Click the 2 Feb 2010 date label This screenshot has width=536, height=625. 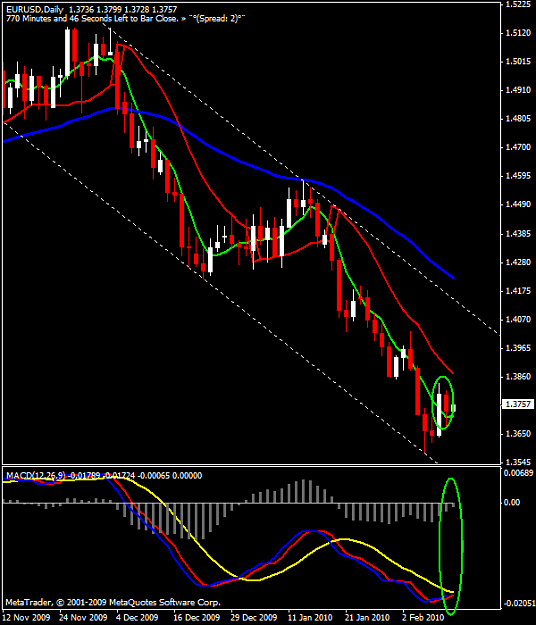422,617
